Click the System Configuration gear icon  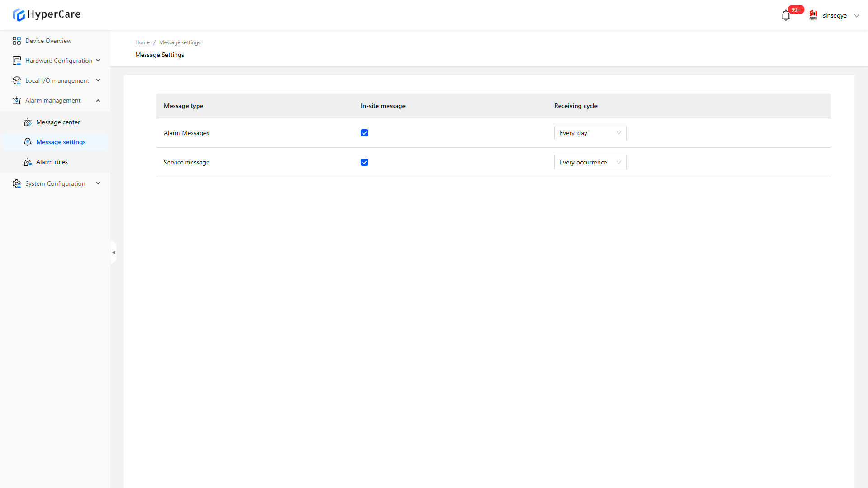tap(17, 183)
